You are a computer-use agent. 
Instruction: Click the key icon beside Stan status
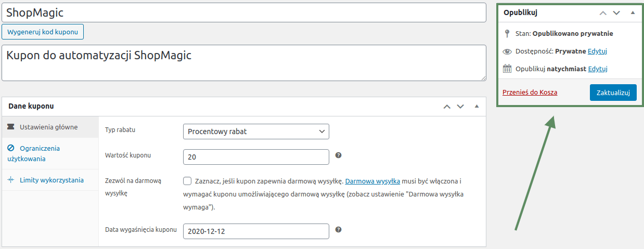[508, 34]
